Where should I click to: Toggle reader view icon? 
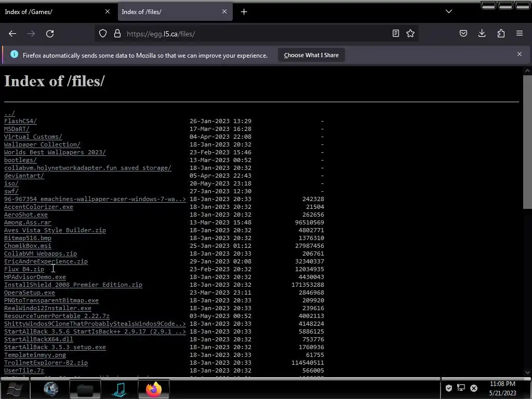(395, 33)
